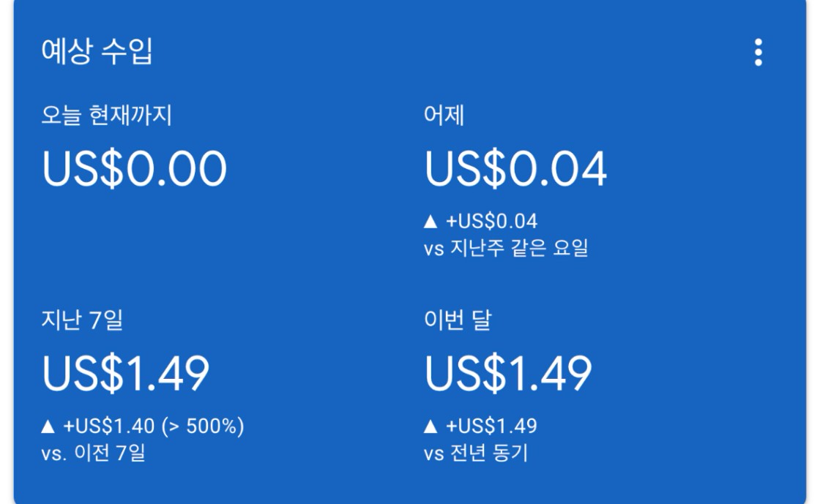The width and height of the screenshot is (820, 504).
Task: Click the vs 전년 동기 comparison text
Action: click(x=476, y=454)
